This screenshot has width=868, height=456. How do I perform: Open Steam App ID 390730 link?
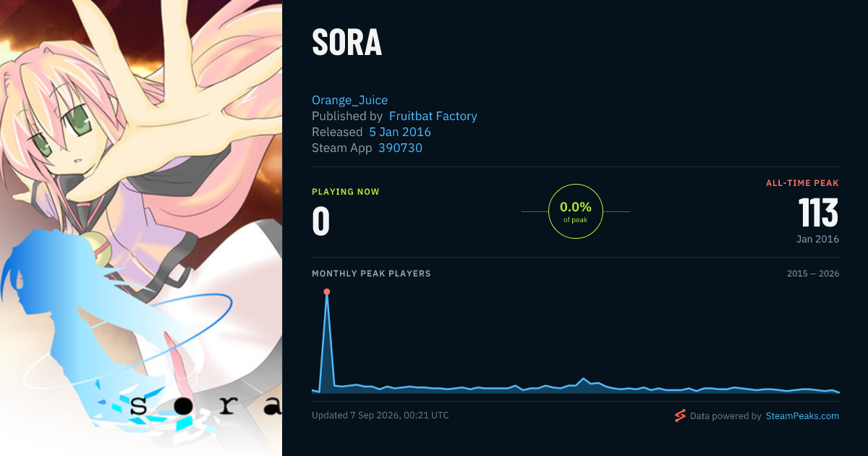point(400,148)
